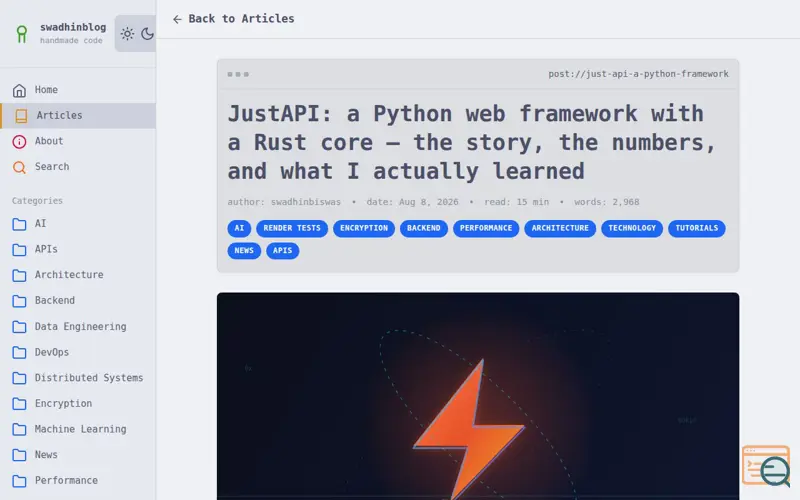Click the Articles book icon
Image resolution: width=800 pixels, height=500 pixels.
[21, 116]
